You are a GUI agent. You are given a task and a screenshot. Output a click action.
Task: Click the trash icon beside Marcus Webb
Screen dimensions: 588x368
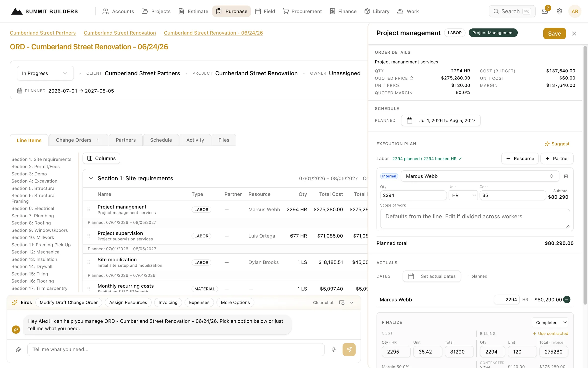pyautogui.click(x=566, y=176)
